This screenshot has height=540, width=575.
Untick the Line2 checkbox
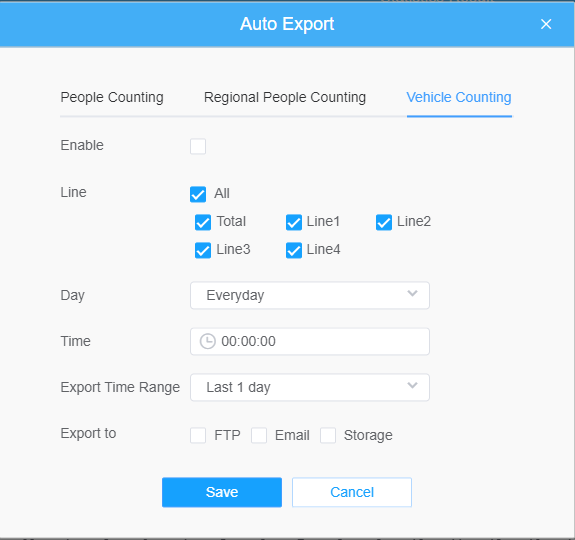click(384, 222)
